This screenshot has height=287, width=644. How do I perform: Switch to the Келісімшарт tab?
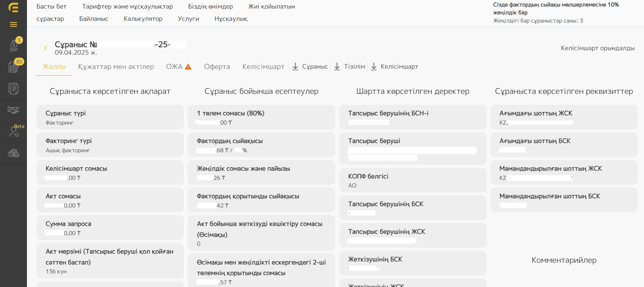[263, 67]
